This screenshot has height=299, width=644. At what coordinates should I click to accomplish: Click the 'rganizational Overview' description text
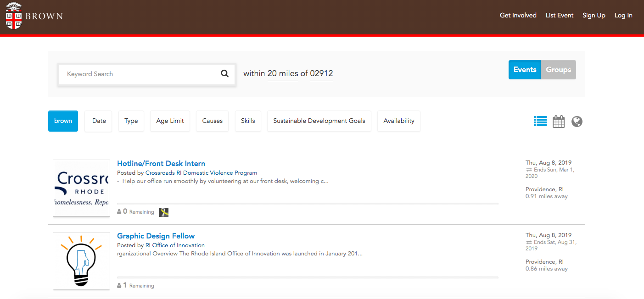pos(240,254)
